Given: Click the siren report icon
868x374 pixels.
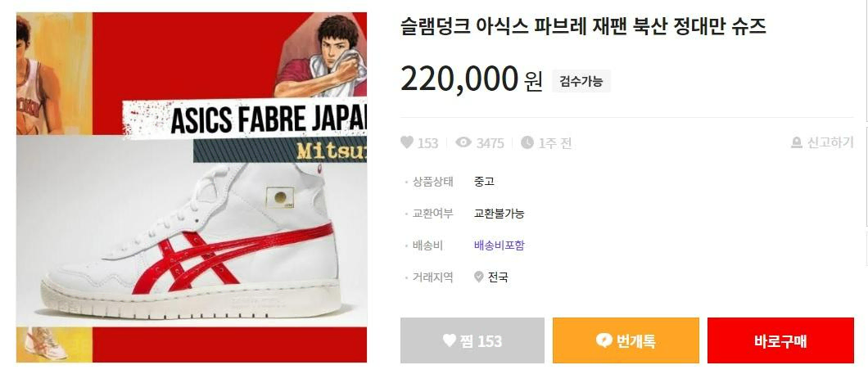Looking at the screenshot, I should coord(797,142).
